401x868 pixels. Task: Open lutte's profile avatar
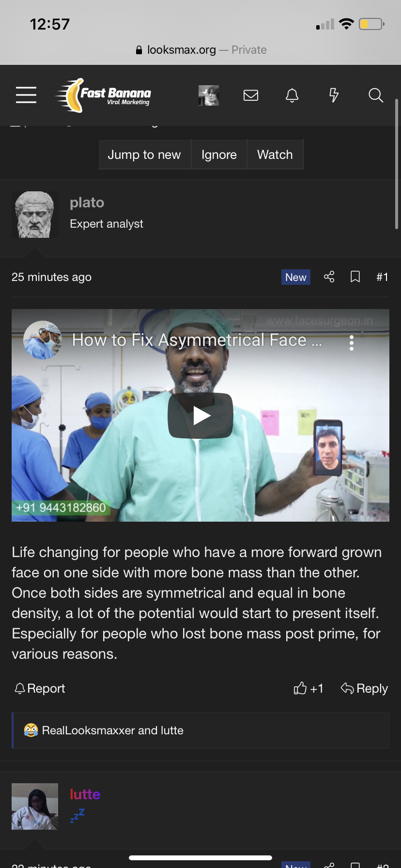[x=35, y=806]
